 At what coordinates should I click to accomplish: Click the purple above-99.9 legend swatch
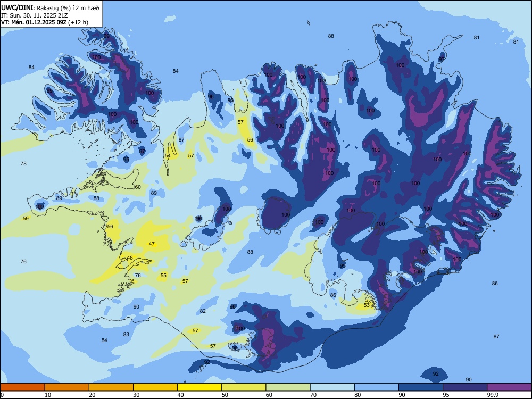(x=509, y=387)
